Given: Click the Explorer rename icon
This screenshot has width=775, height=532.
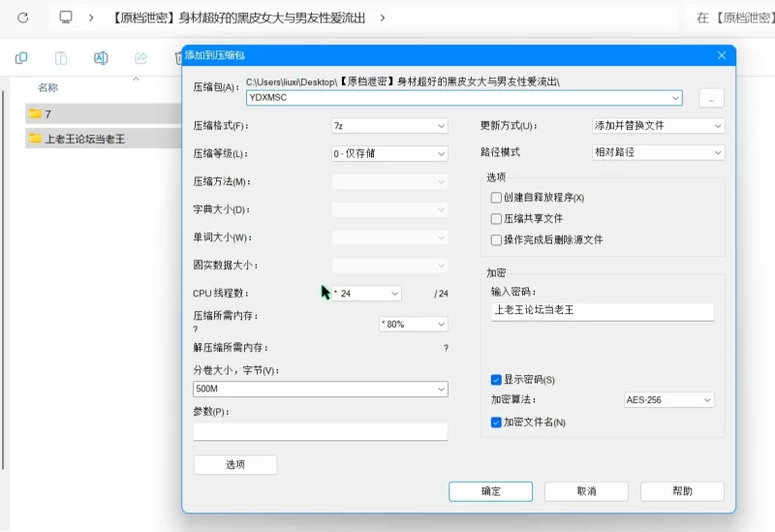Looking at the screenshot, I should coord(101,58).
